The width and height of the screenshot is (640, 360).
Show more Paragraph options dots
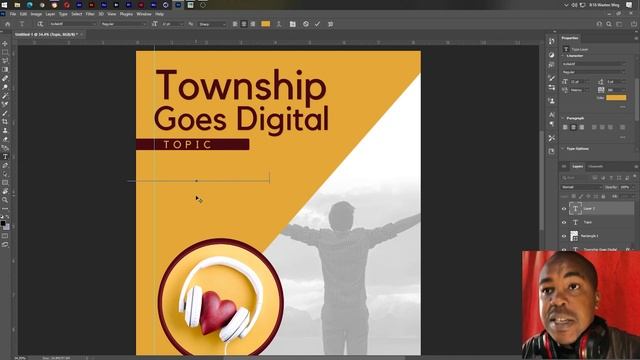[x=622, y=138]
